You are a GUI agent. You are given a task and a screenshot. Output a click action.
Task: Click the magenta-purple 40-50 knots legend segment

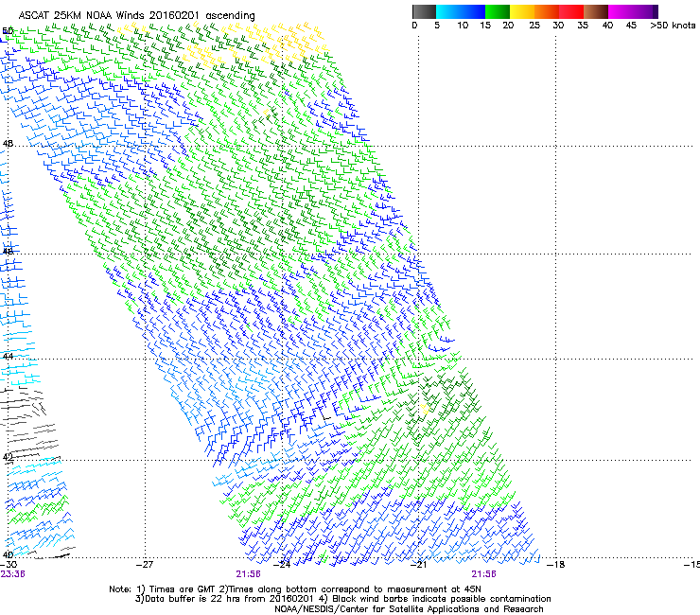tap(633, 11)
